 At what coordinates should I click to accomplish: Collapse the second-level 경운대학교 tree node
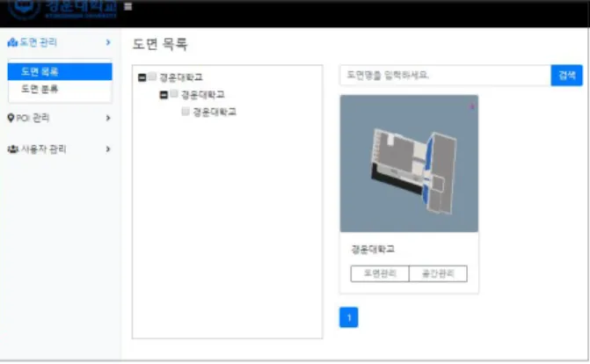tap(164, 95)
